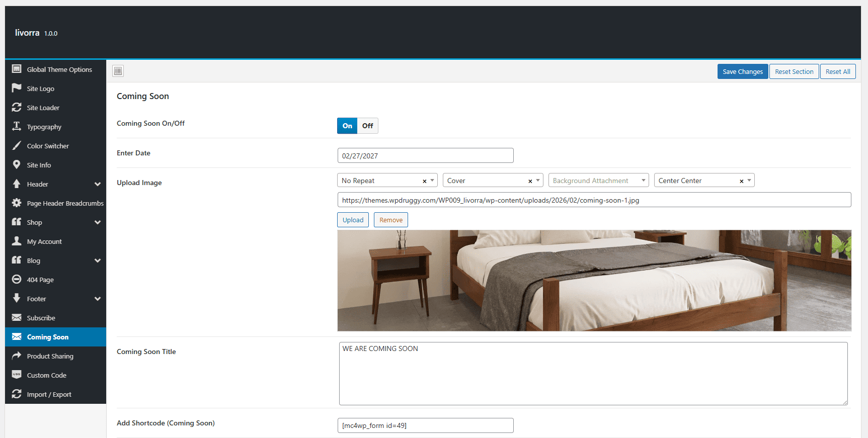The width and height of the screenshot is (868, 438).
Task: Turn Coming Soon On
Action: [347, 126]
